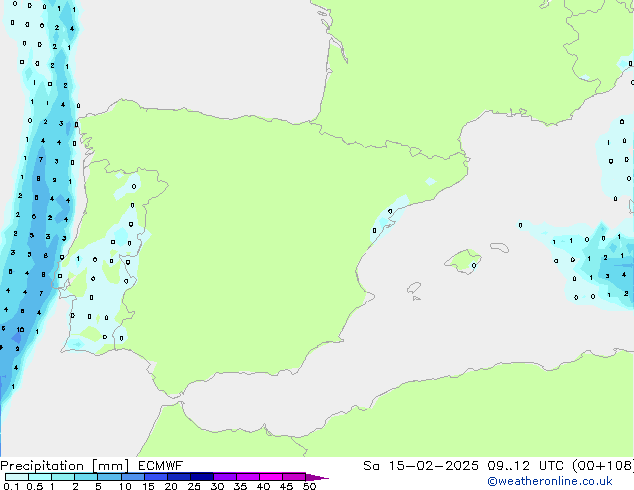Click the 10 to 15 mm legend swatch

[x=132, y=477]
